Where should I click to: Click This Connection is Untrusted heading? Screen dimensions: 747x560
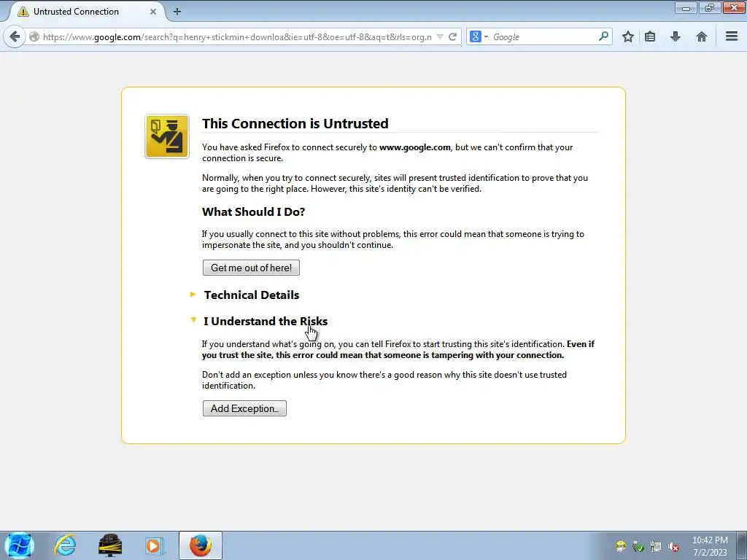(295, 123)
